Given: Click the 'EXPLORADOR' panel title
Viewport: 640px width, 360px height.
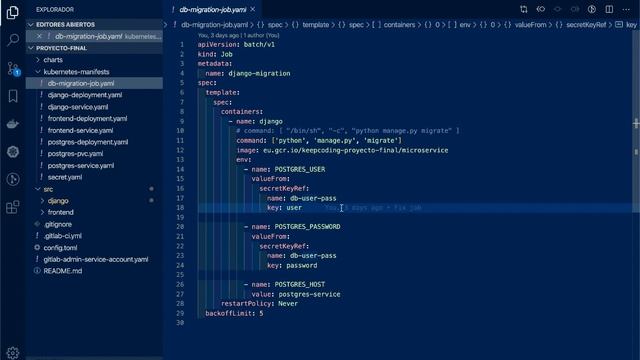Looking at the screenshot, I should pos(55,9).
